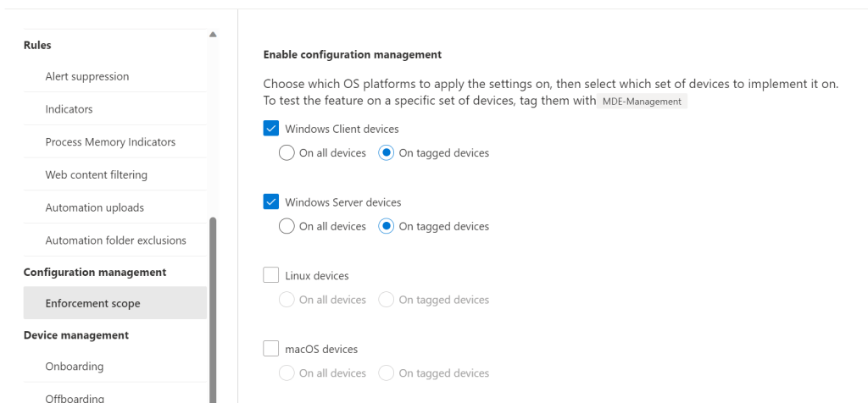Open Automation folder exclusions

coord(115,240)
